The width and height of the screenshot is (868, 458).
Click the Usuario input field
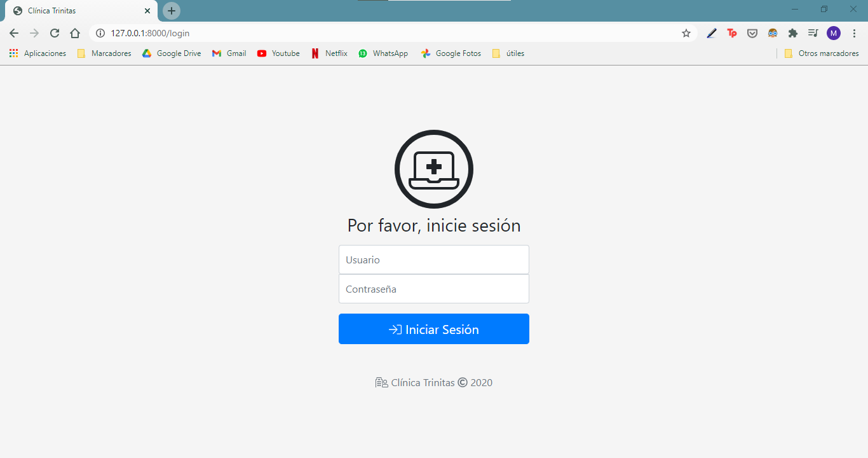click(x=434, y=260)
